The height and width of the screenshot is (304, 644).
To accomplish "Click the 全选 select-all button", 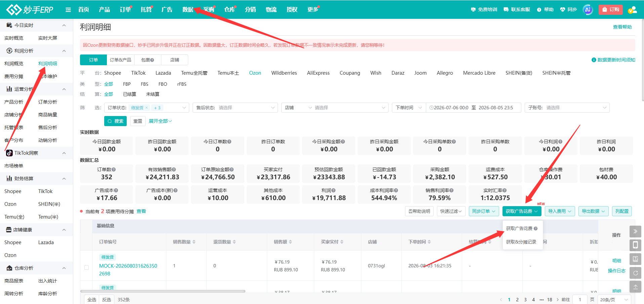I will click(x=92, y=300).
